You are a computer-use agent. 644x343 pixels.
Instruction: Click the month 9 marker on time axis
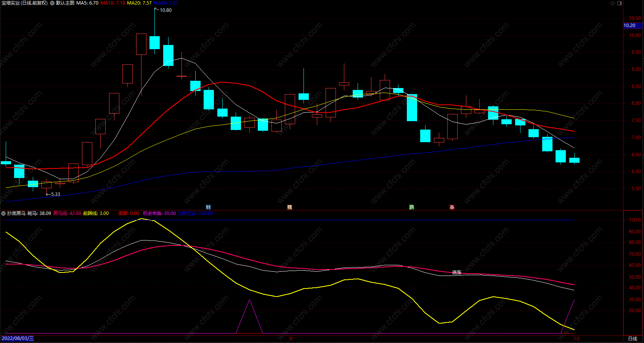(291, 338)
